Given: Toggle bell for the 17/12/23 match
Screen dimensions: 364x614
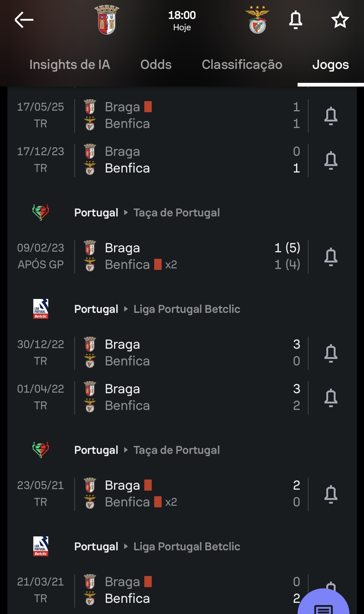Looking at the screenshot, I should point(331,160).
